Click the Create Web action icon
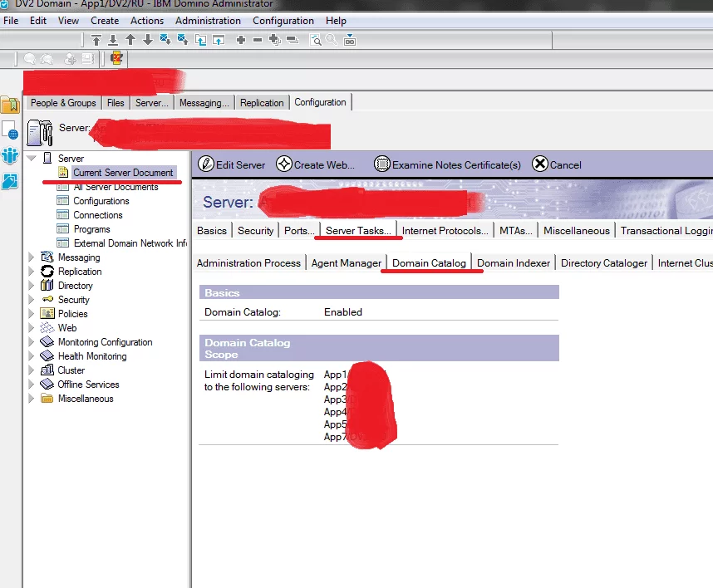This screenshot has width=713, height=588. coord(284,164)
